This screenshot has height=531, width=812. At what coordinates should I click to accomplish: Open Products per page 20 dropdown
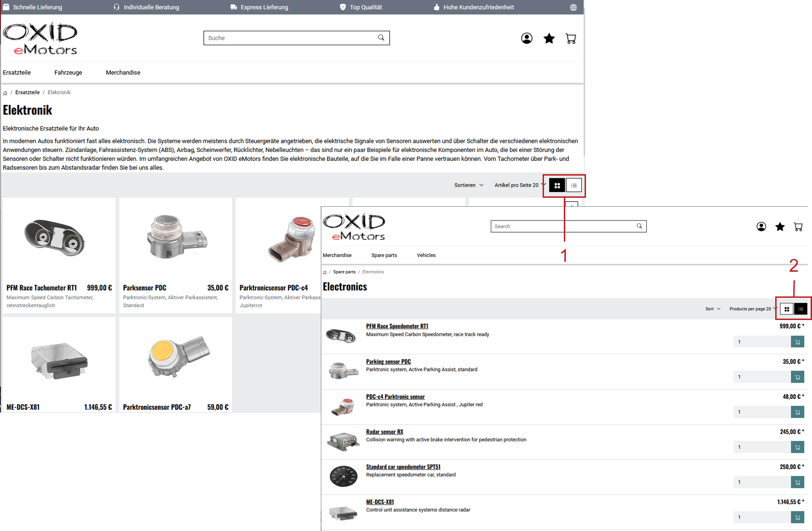click(753, 309)
